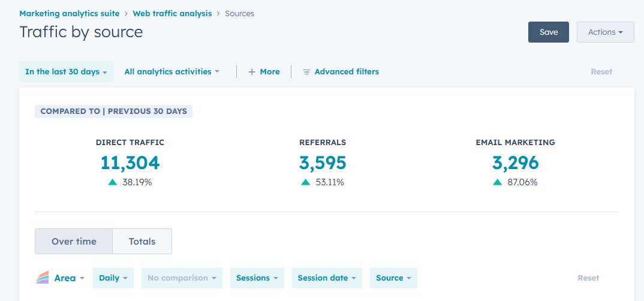Click the up-arrow beside 53.11%

(305, 182)
